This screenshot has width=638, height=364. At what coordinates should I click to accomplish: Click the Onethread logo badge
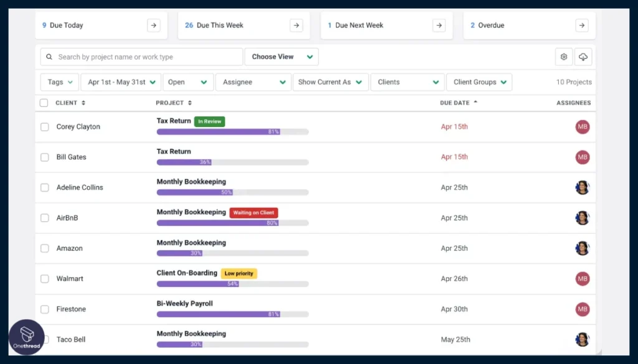click(26, 337)
